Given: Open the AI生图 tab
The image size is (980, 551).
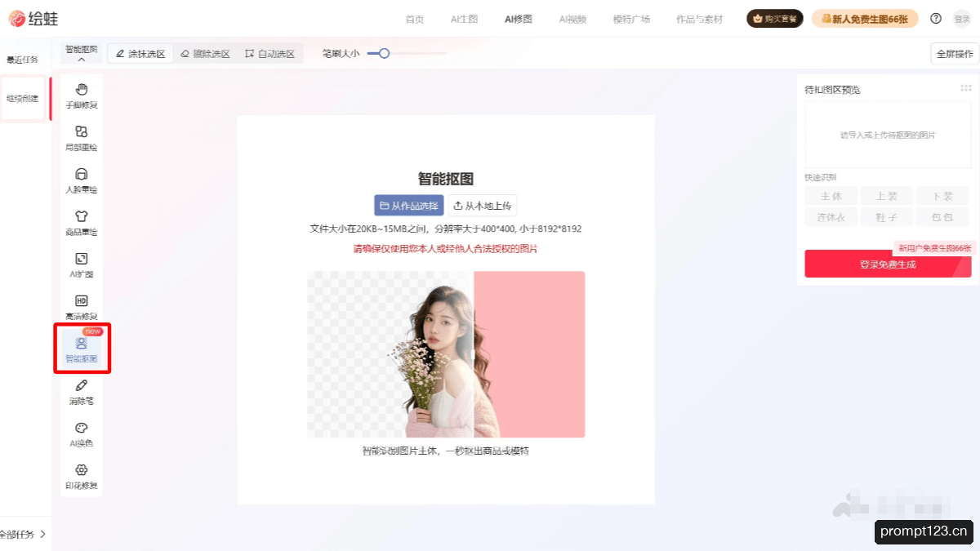Looking at the screenshot, I should tap(464, 19).
